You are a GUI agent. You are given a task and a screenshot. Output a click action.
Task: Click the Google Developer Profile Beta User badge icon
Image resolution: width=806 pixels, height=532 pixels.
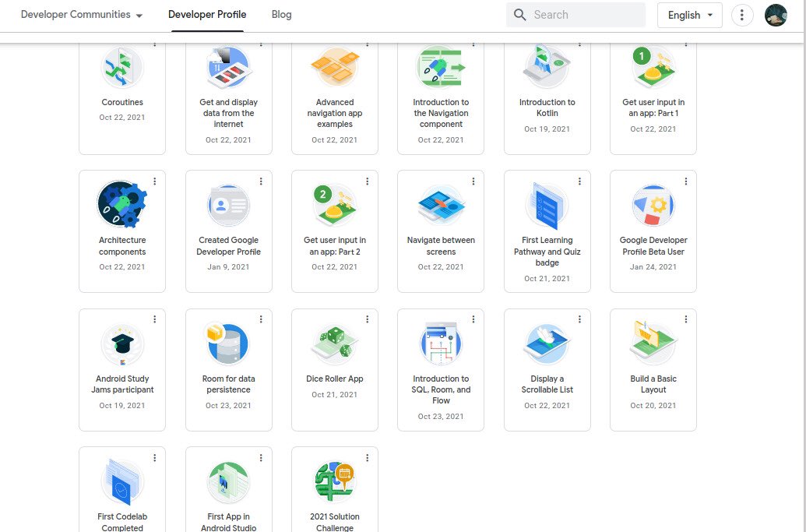[653, 206]
